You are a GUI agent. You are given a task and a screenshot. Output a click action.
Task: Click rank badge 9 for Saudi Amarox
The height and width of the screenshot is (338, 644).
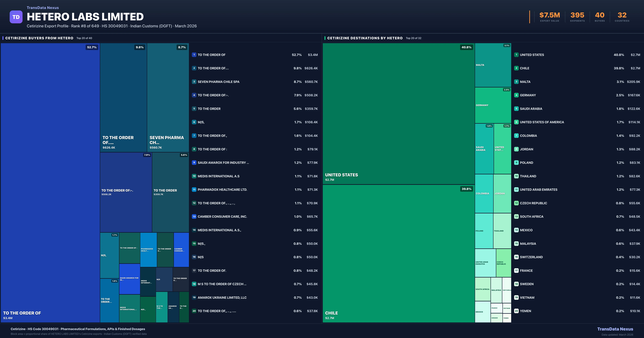194,163
